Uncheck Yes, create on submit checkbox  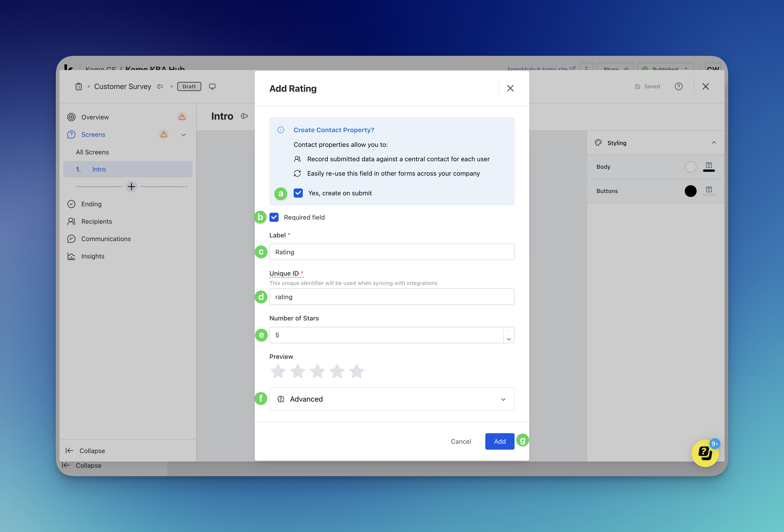(298, 193)
